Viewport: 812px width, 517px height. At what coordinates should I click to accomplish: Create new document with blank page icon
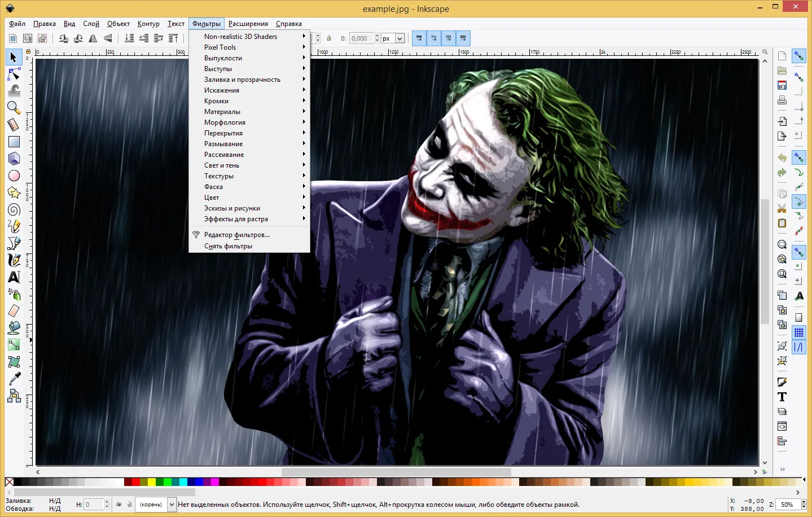[782, 56]
